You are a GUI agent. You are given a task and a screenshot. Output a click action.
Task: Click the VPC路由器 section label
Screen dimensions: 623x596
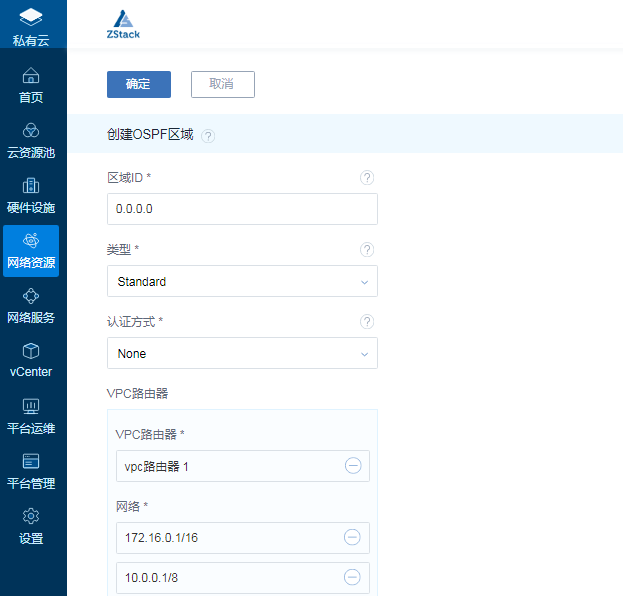click(137, 393)
